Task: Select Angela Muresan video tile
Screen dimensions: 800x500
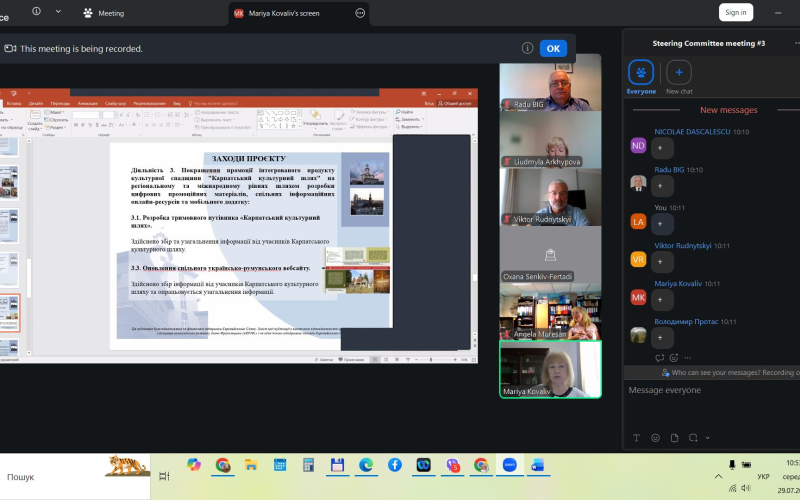Action: (x=550, y=312)
